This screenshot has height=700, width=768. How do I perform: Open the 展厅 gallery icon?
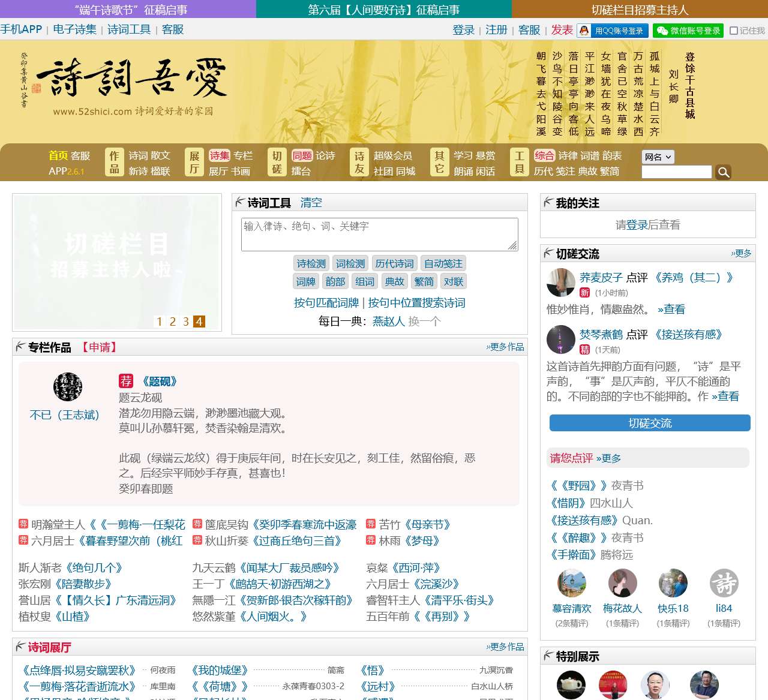pyautogui.click(x=193, y=162)
